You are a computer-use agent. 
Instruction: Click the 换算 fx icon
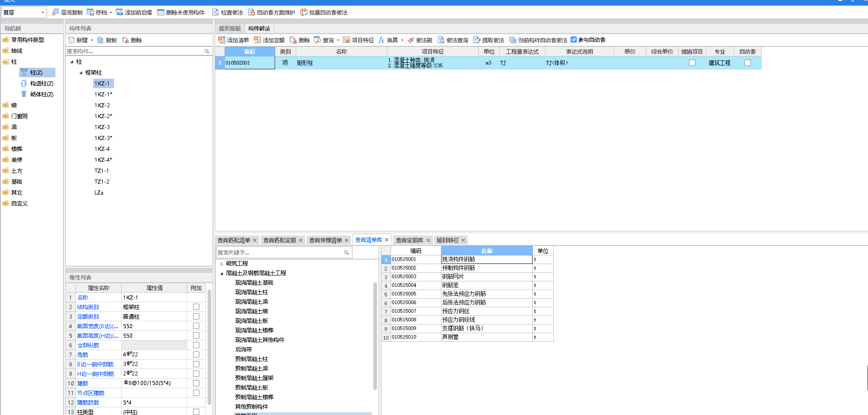tap(382, 40)
